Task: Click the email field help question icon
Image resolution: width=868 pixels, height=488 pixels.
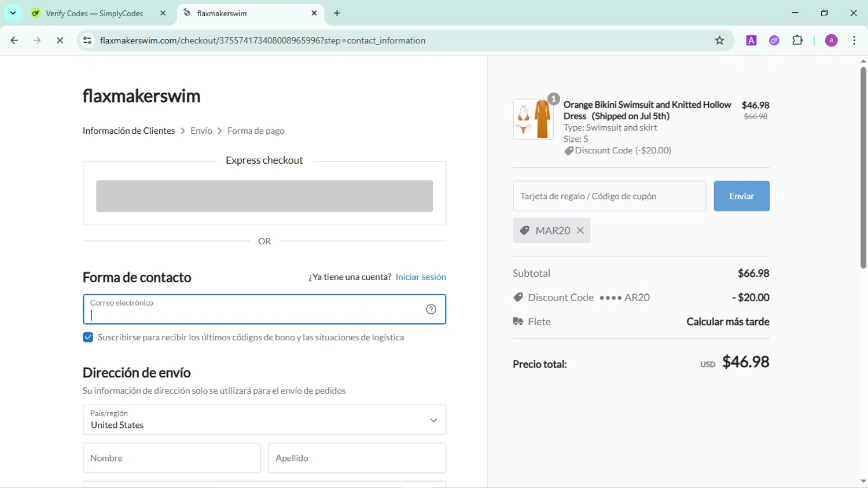Action: pyautogui.click(x=431, y=309)
